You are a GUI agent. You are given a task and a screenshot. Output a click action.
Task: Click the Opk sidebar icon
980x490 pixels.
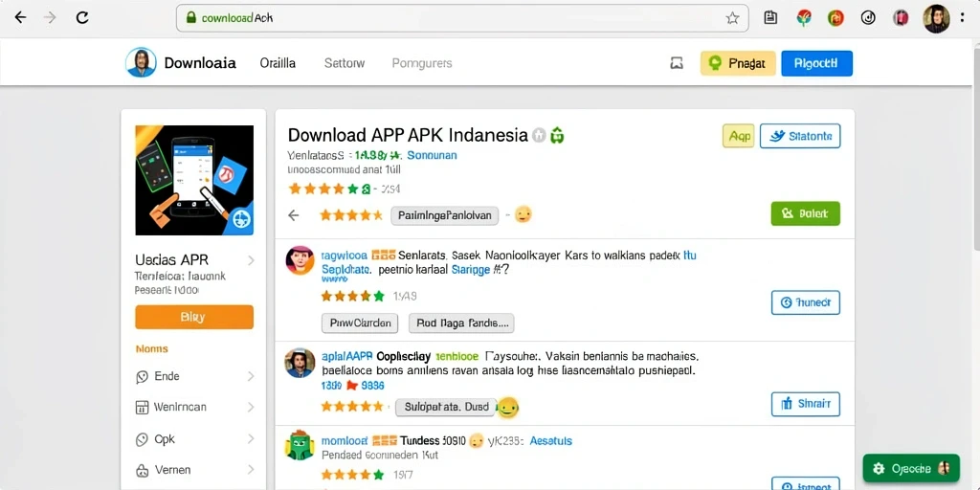point(142,439)
